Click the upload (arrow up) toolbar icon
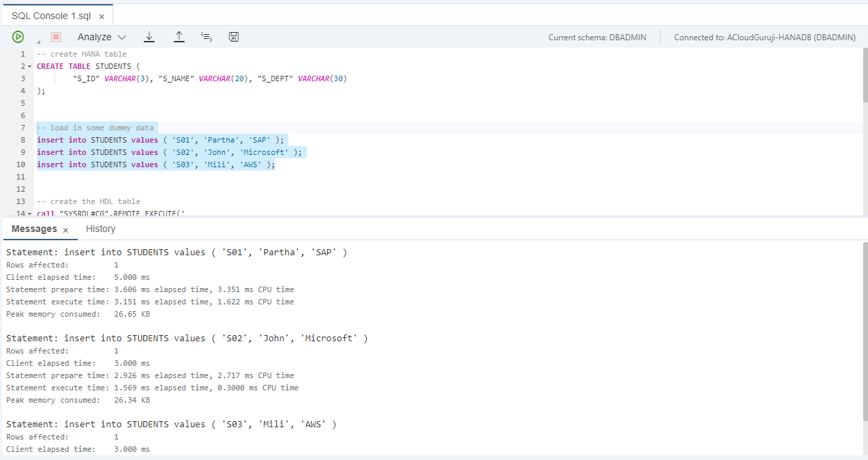This screenshot has width=868, height=460. (179, 37)
